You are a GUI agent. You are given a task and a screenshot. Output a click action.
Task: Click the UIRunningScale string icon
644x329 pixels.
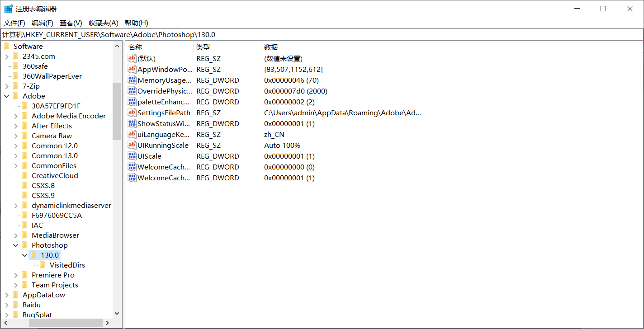point(132,145)
